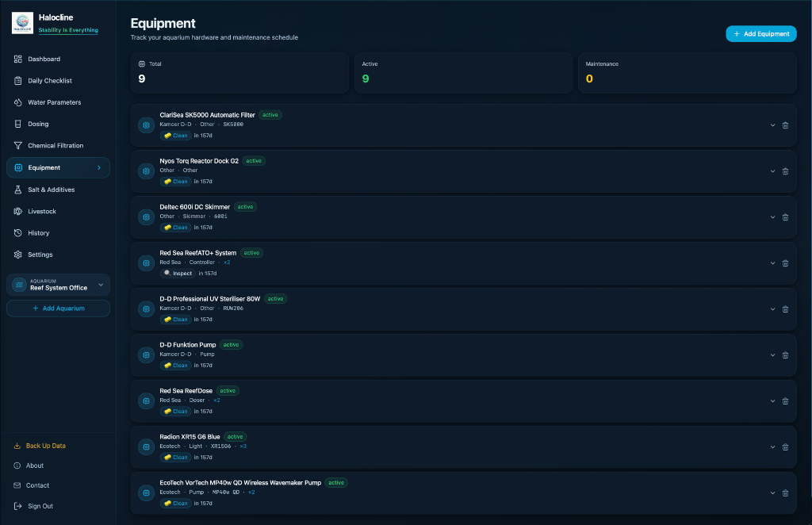Open the About page
812x525 pixels.
click(29, 466)
